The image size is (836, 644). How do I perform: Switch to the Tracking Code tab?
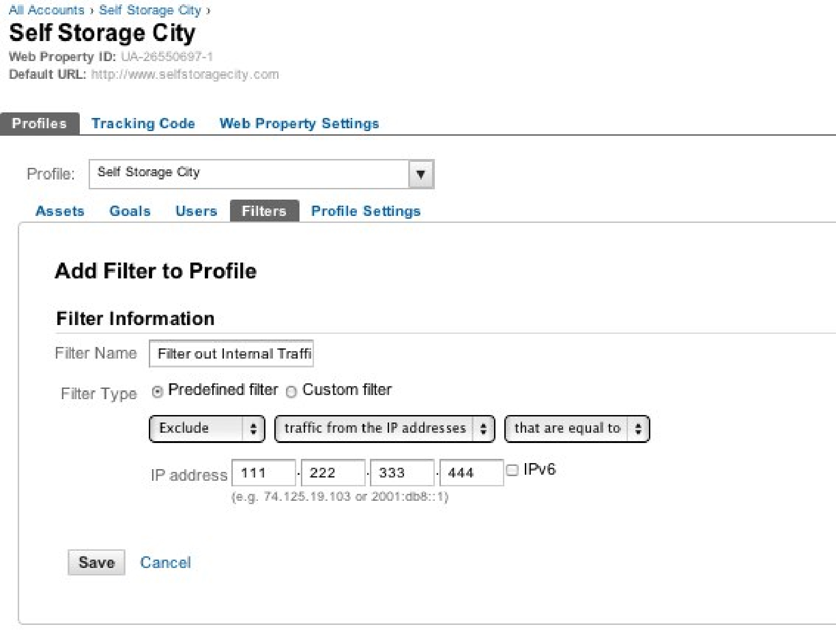[x=143, y=124]
